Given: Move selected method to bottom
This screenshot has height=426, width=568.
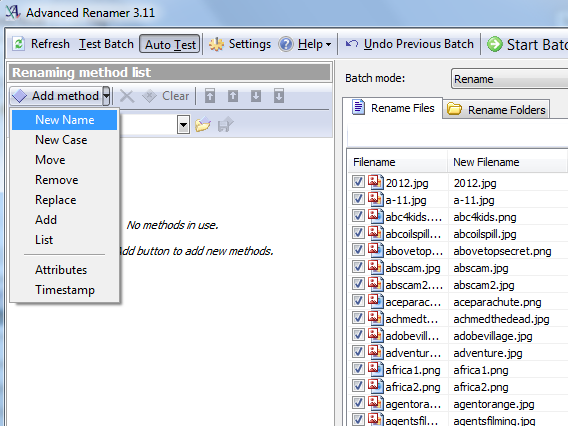Looking at the screenshot, I should coord(279,96).
